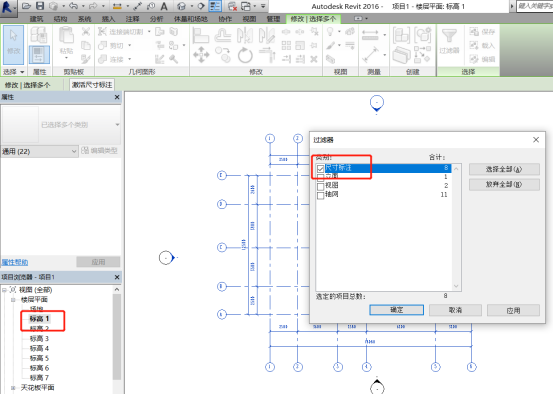This screenshot has height=395, width=554.
Task: Select the Text tool (letter A icon)
Action: pyautogui.click(x=164, y=6)
